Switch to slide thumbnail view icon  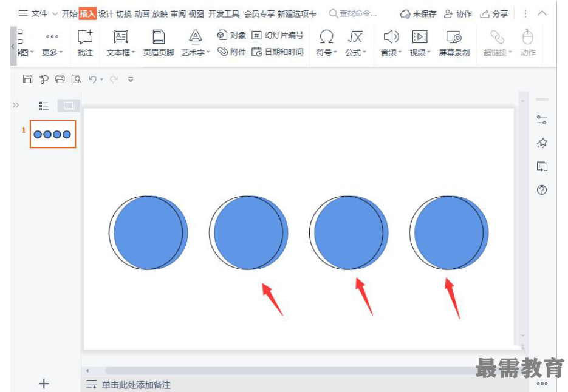(x=69, y=106)
